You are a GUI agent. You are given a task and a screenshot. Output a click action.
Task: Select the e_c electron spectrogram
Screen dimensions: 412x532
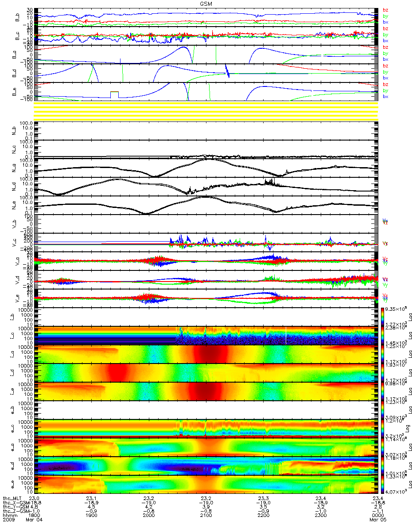[x=206, y=429]
